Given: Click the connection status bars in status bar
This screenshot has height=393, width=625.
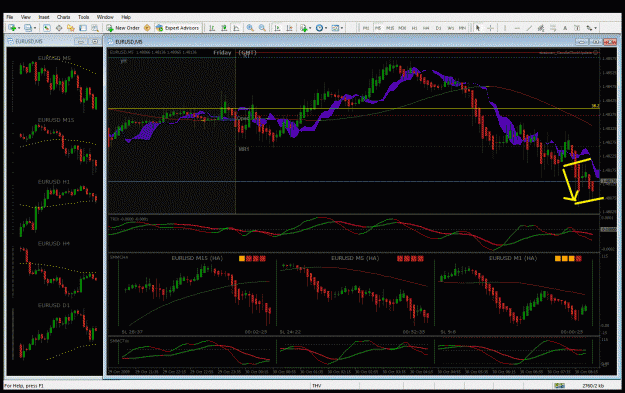Looking at the screenshot, I should coord(560,385).
